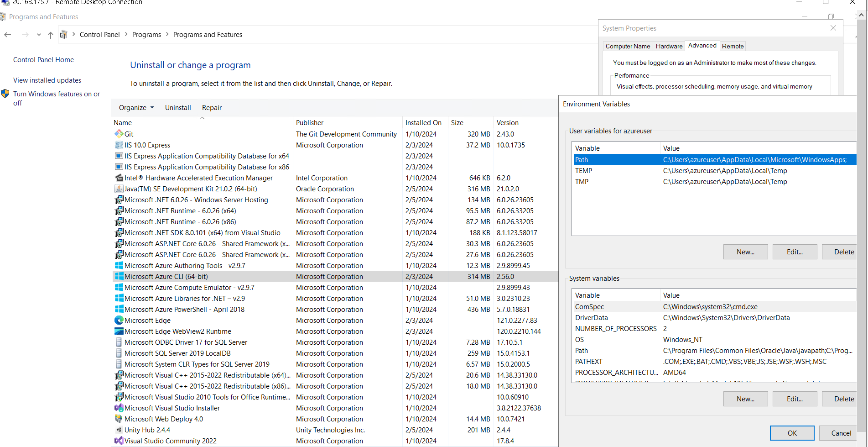
Task: Select the Advanced tab in System Properties
Action: tap(702, 45)
